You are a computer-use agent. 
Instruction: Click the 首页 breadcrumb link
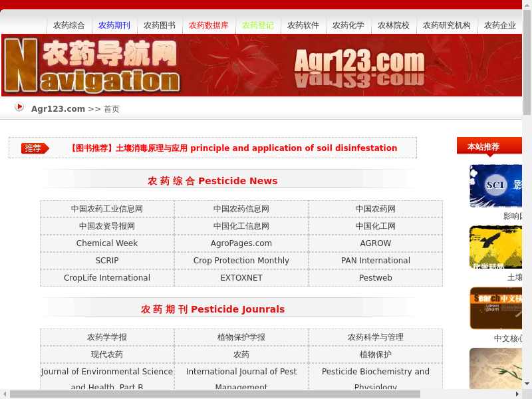pyautogui.click(x=112, y=109)
